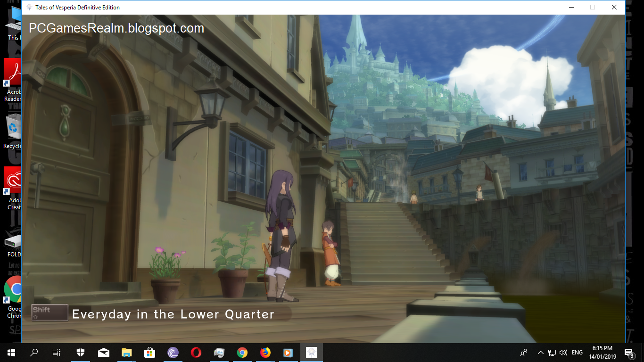644x362 pixels.
Task: Select the This PC desktop icon
Action: point(13,24)
